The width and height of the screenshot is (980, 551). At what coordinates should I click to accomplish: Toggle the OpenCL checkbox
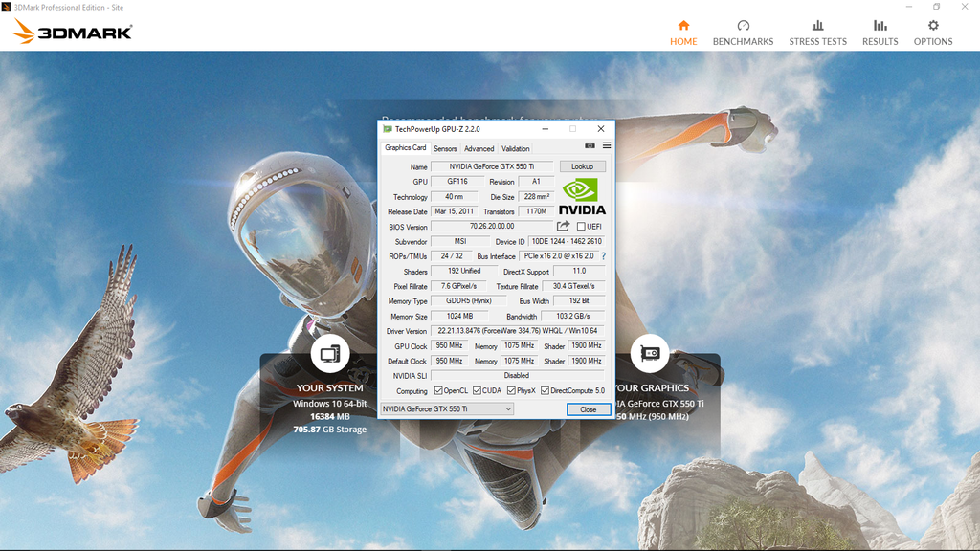click(438, 391)
